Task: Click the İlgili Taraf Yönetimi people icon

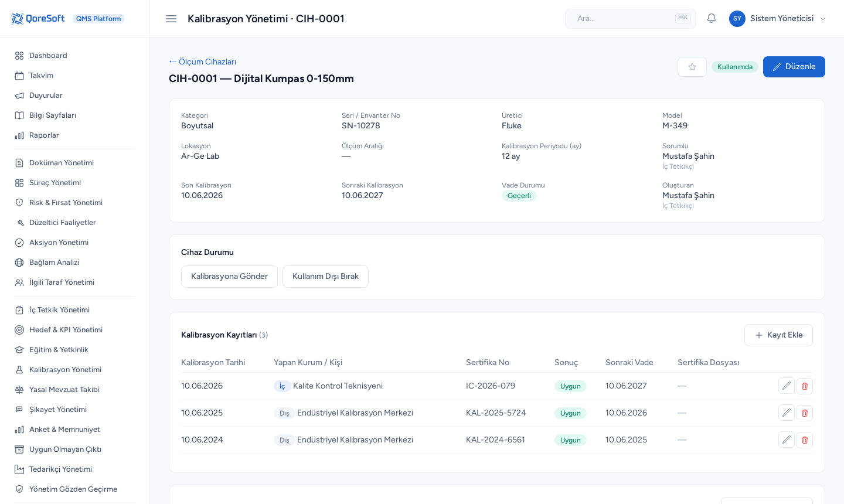Action: (19, 282)
